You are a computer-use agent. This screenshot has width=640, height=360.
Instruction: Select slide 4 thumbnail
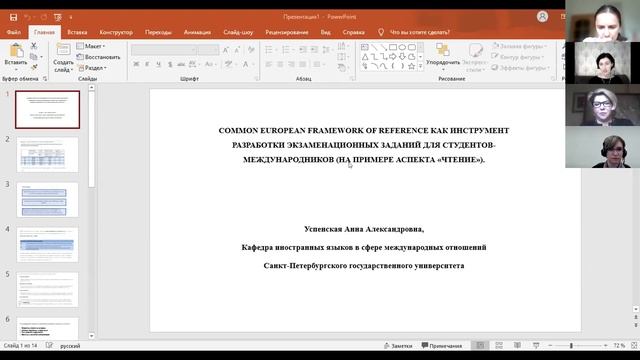47,244
